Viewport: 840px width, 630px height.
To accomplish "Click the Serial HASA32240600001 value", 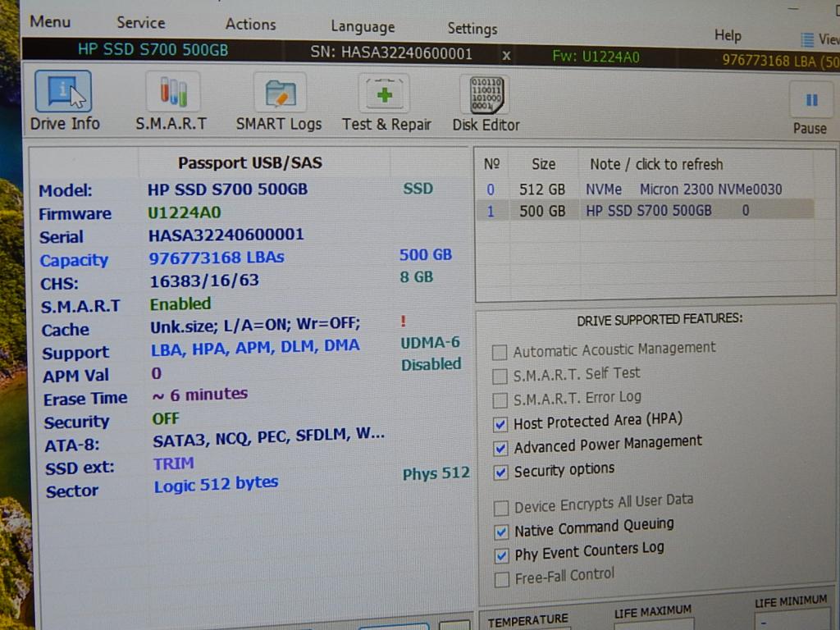I will (x=226, y=235).
